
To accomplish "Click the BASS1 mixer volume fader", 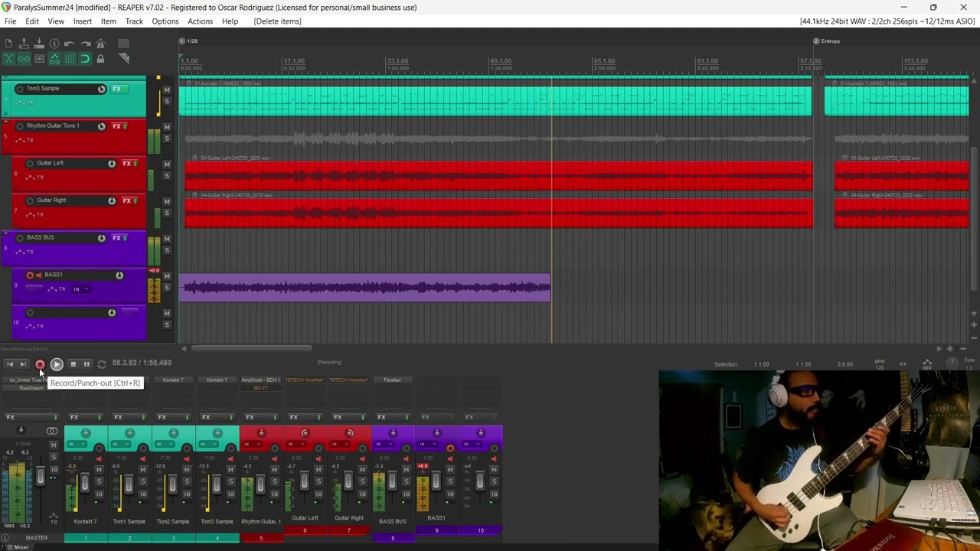I will click(x=436, y=481).
